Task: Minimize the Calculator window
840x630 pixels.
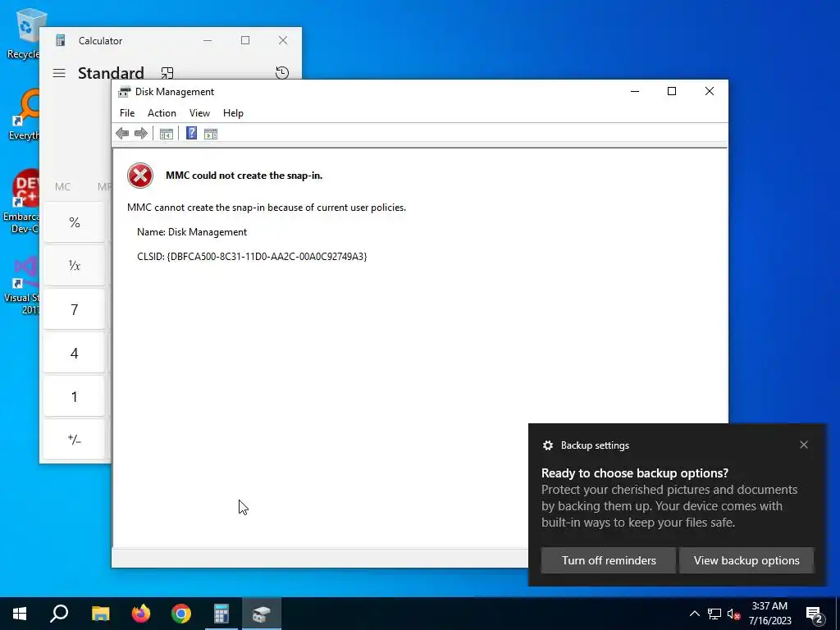Action: coord(208,40)
